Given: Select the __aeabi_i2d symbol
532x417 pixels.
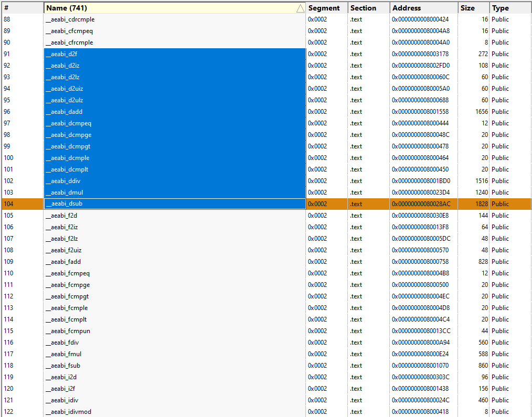Looking at the screenshot, I should (x=61, y=377).
